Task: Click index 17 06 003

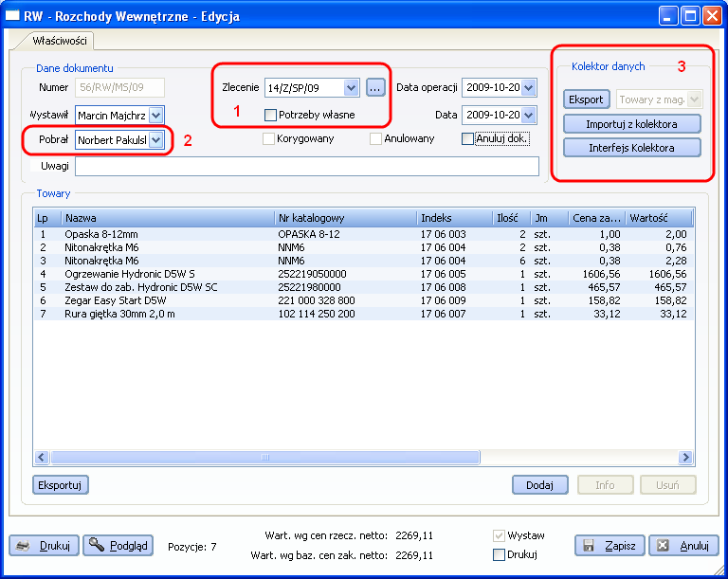Action: (x=443, y=234)
